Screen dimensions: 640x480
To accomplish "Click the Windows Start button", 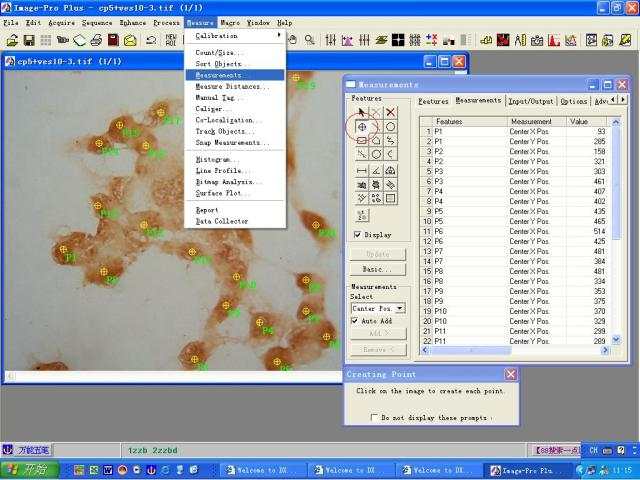I will (x=29, y=470).
